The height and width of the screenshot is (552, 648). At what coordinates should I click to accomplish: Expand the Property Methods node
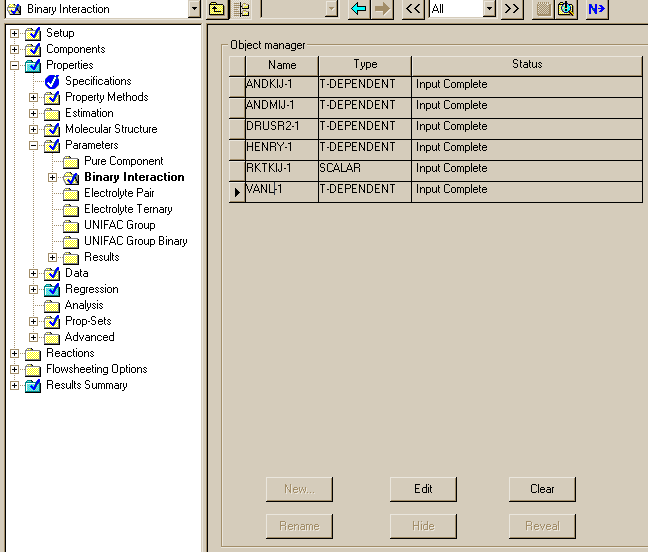(x=33, y=98)
